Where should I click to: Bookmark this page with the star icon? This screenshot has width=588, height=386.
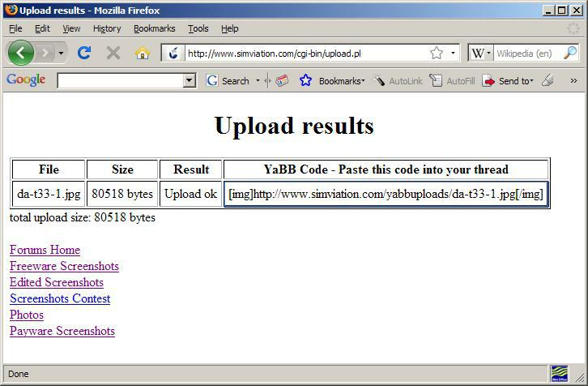(x=437, y=53)
